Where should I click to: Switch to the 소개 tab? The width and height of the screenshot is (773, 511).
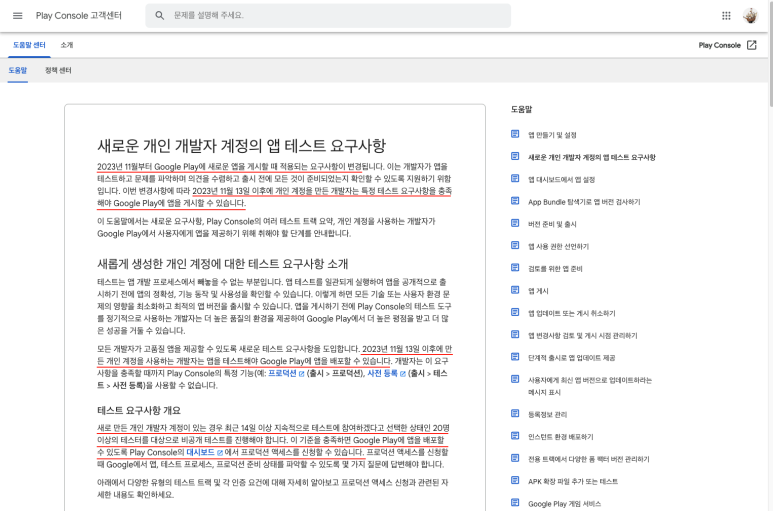pos(67,45)
